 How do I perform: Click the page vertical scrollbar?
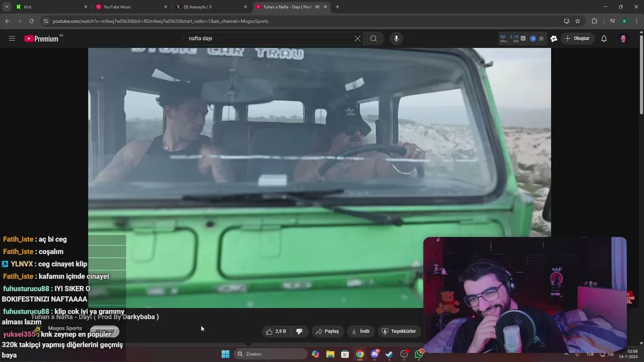click(641, 75)
